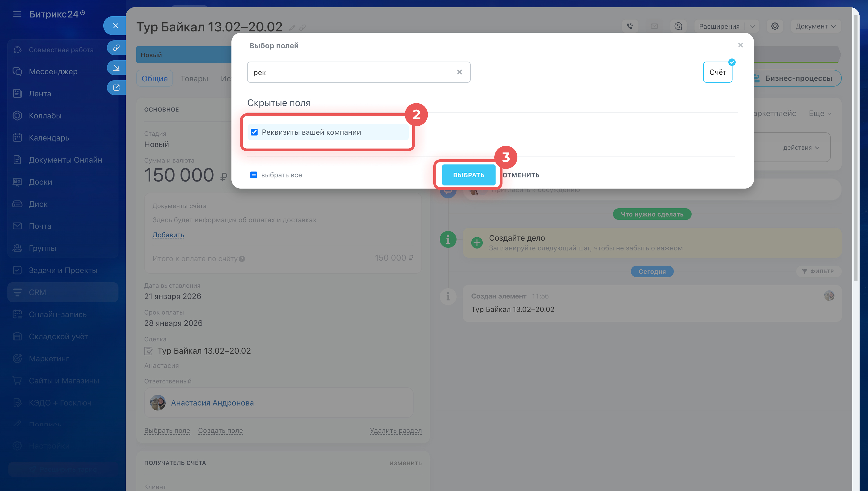Click the phone call icon in header

pyautogui.click(x=630, y=26)
